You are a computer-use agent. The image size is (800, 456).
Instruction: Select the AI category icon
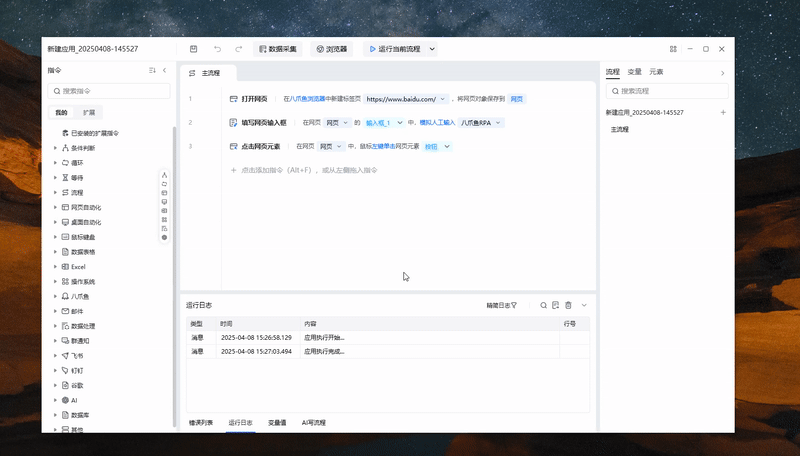[x=65, y=400]
